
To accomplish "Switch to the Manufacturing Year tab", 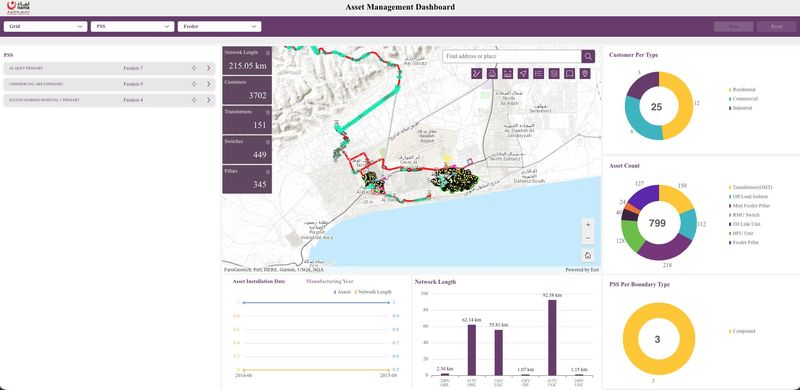I will point(330,281).
